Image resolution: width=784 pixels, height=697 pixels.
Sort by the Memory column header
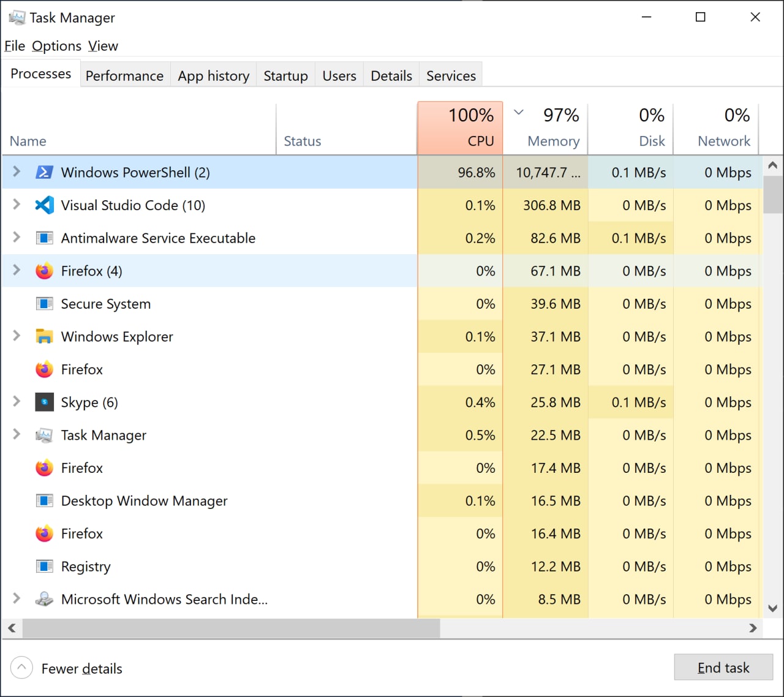point(545,128)
